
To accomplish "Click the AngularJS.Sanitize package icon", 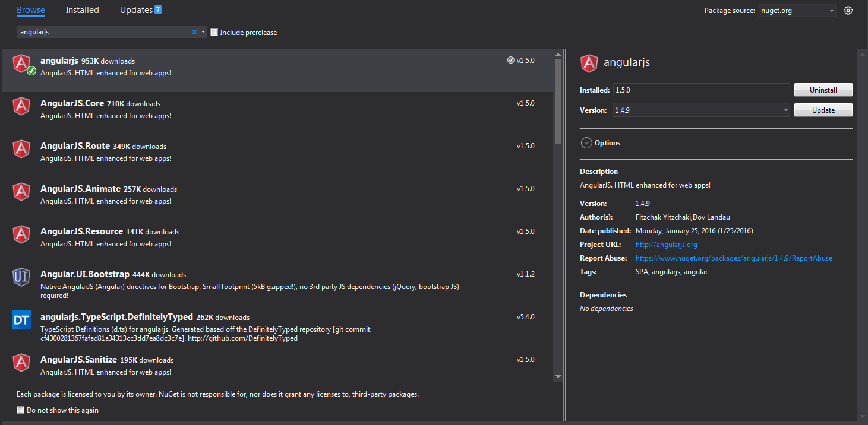I will pyautogui.click(x=21, y=362).
